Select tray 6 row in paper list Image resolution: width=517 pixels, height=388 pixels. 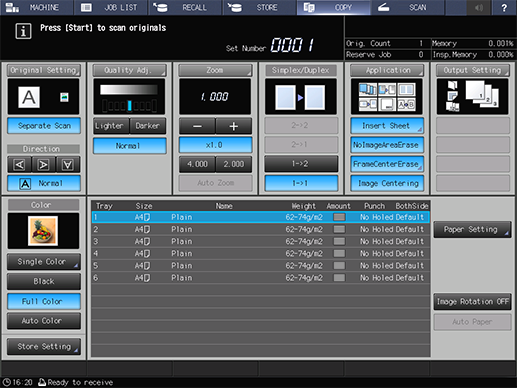261,278
